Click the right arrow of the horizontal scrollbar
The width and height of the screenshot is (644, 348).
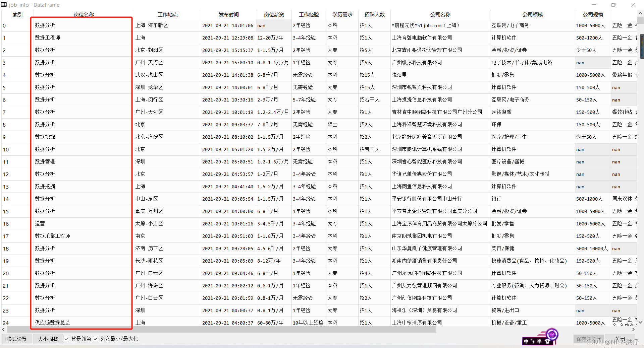634,330
